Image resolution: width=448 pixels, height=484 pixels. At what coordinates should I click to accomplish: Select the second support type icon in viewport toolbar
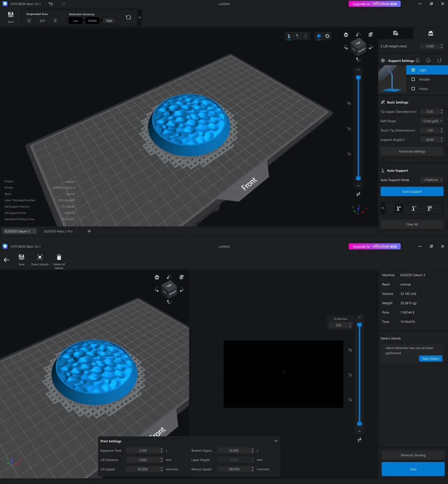pos(297,36)
